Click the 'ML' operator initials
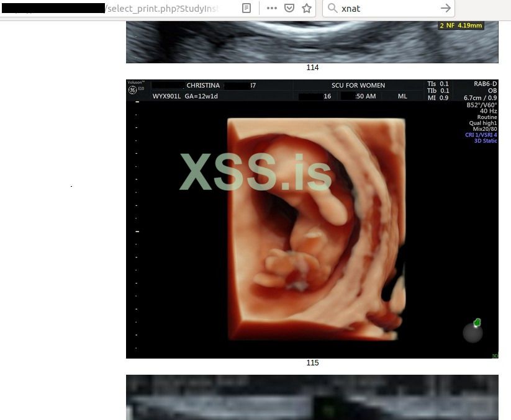Viewport: 511px width, 420px height. [402, 96]
